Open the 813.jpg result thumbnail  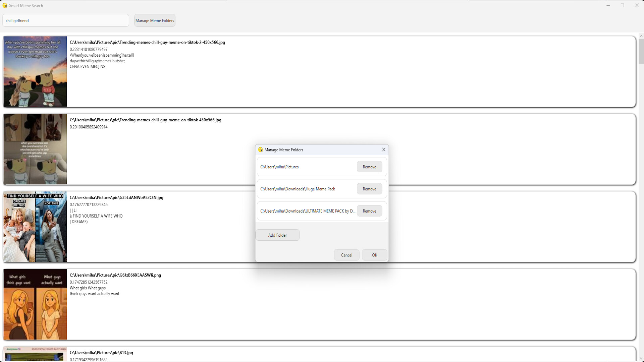pos(35,355)
